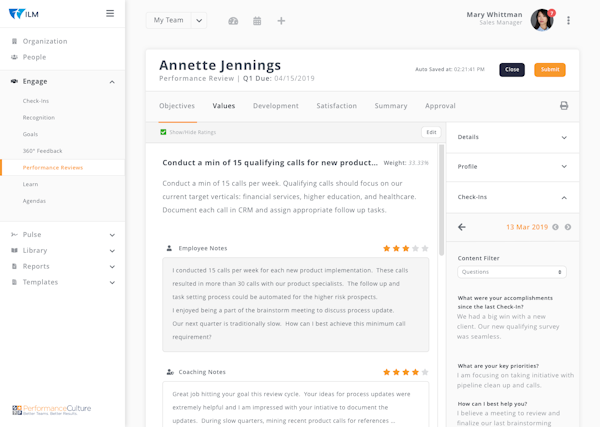The width and height of the screenshot is (600, 427).
Task: Switch to the Development tab
Action: 275,106
